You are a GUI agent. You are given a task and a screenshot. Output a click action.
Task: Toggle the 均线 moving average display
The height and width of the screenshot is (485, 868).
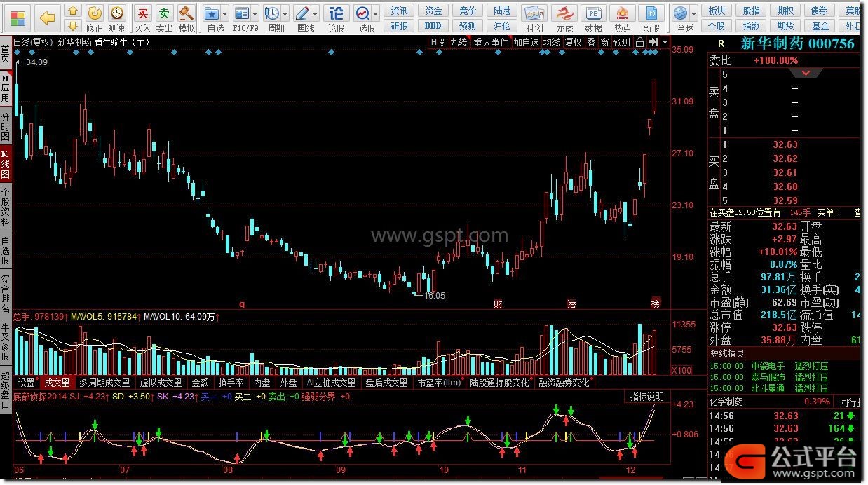[x=552, y=42]
